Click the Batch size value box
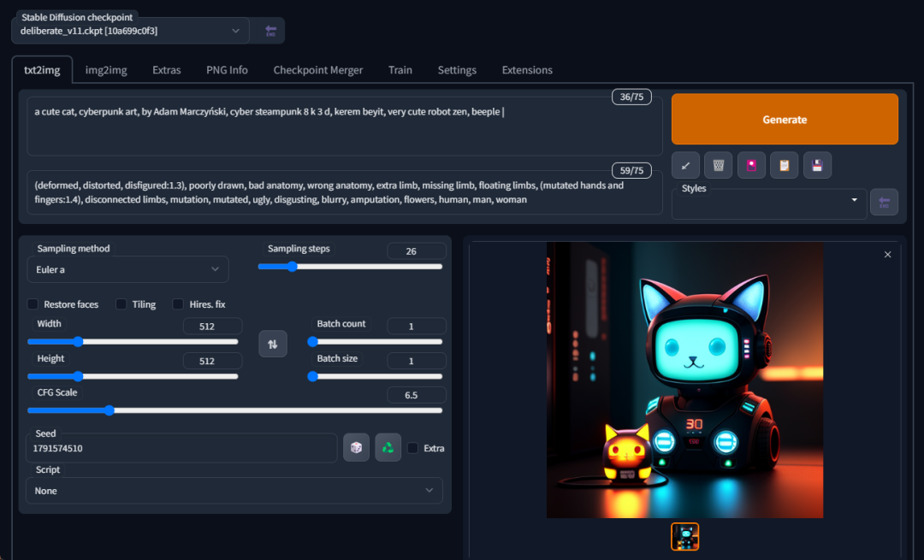This screenshot has height=560, width=924. 416,361
